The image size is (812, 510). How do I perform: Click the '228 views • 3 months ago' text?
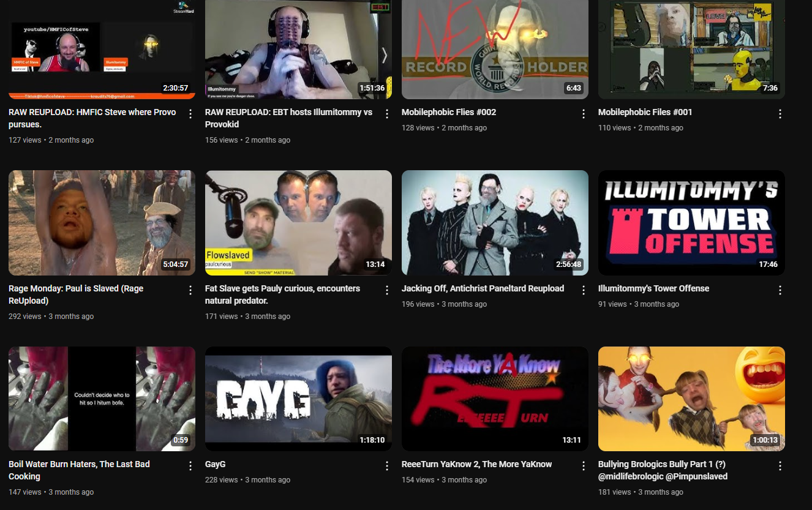tap(248, 480)
